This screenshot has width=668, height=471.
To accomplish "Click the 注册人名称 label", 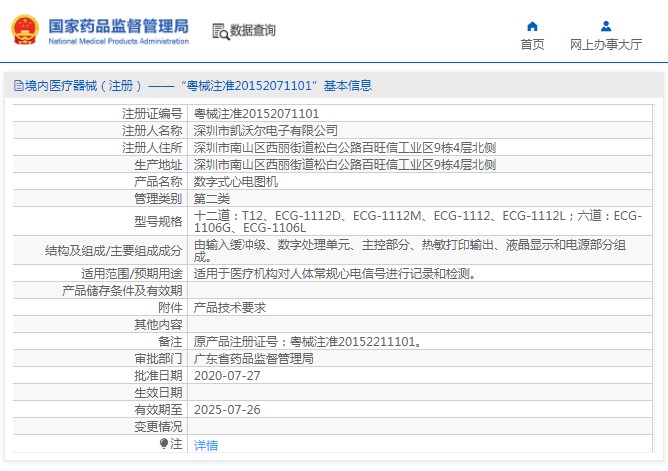I will click(152, 131).
